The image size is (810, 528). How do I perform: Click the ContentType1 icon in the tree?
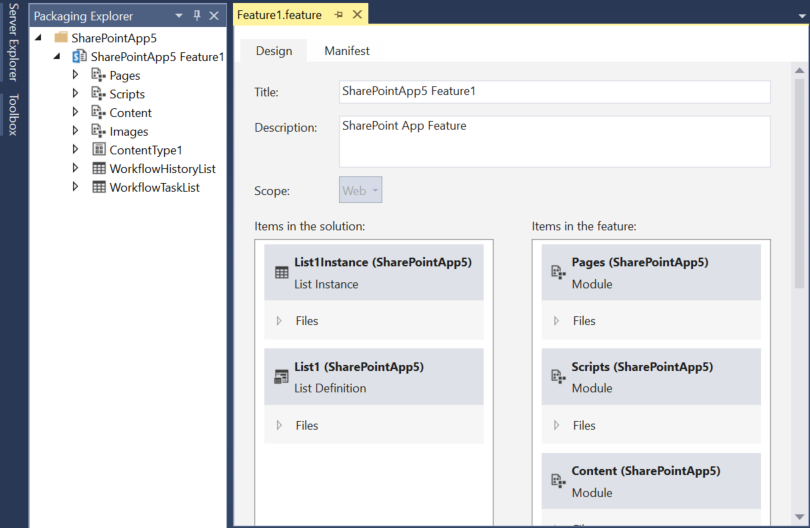click(x=99, y=150)
